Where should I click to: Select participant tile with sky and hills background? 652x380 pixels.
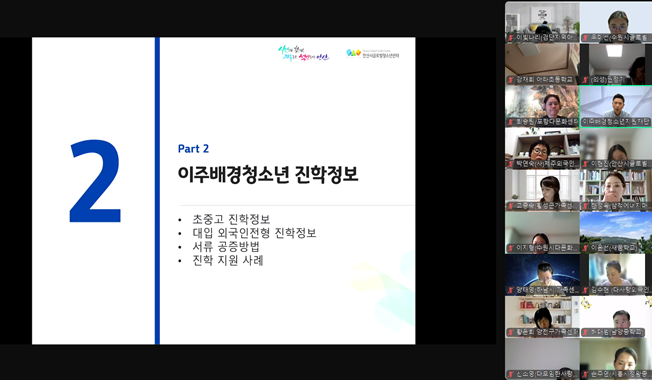tap(616, 232)
